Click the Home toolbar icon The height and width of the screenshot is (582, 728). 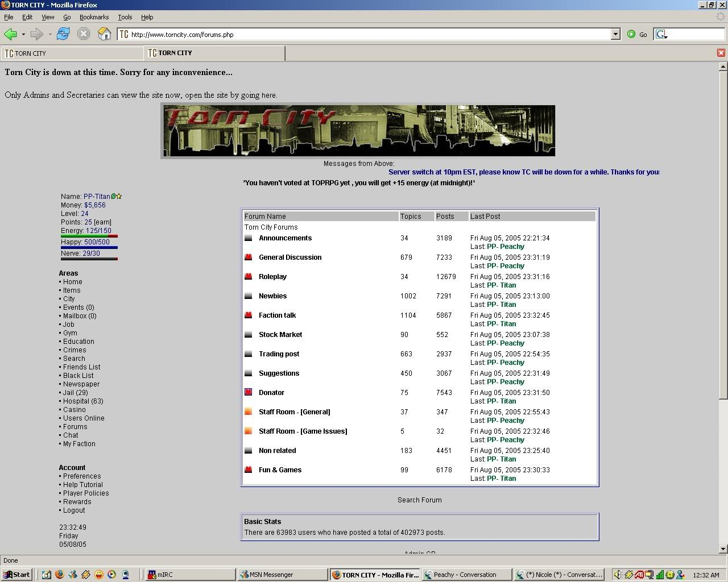104,34
